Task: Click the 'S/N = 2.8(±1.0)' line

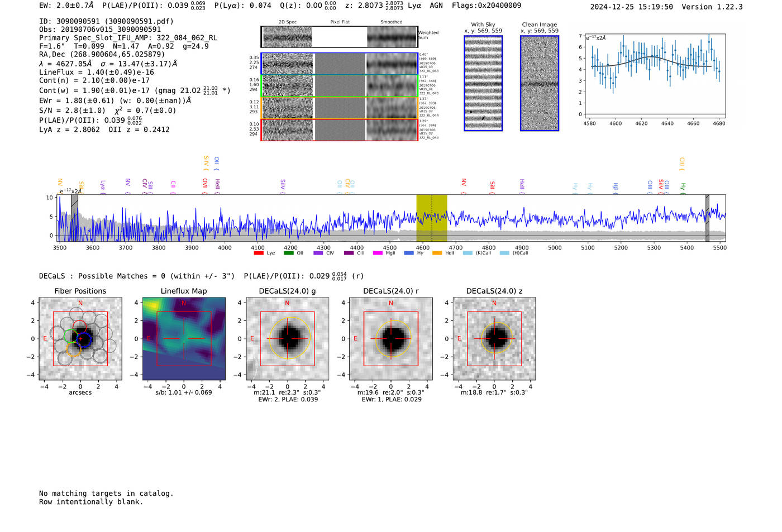Action: tap(107, 111)
